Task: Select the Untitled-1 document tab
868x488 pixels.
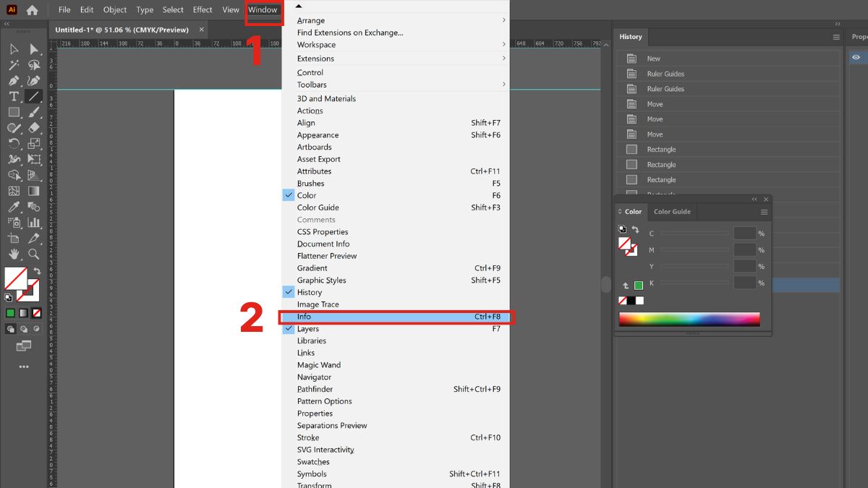Action: 122,30
